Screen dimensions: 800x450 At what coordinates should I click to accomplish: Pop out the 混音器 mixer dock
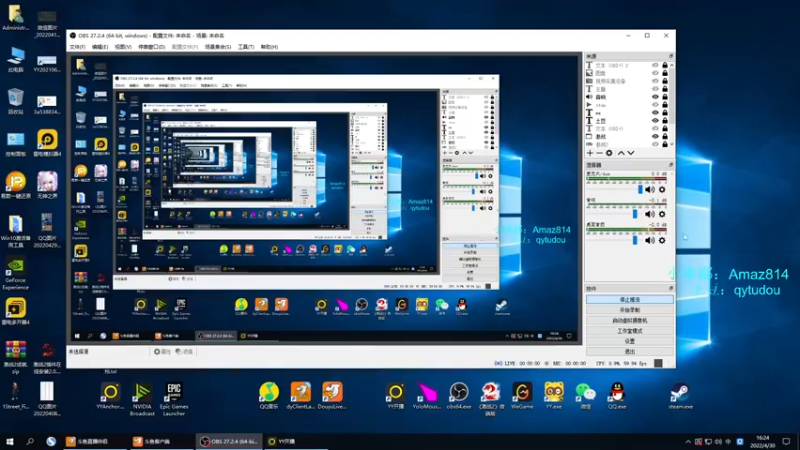tap(671, 165)
